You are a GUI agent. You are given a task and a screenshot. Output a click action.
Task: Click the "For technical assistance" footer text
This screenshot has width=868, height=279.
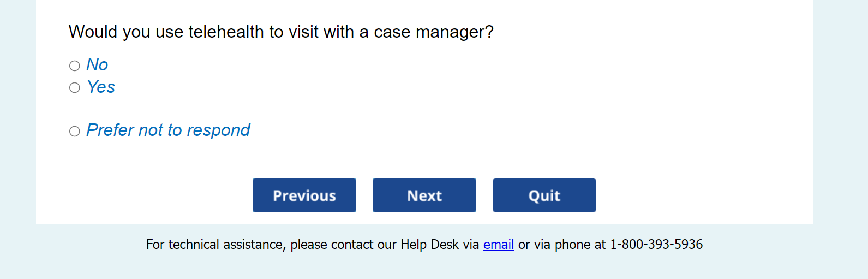[214, 245]
